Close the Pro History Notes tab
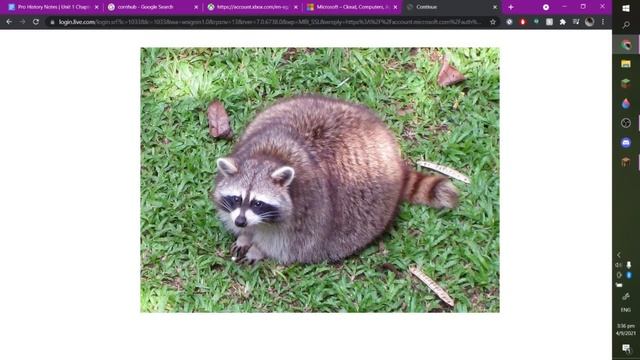 click(x=97, y=7)
